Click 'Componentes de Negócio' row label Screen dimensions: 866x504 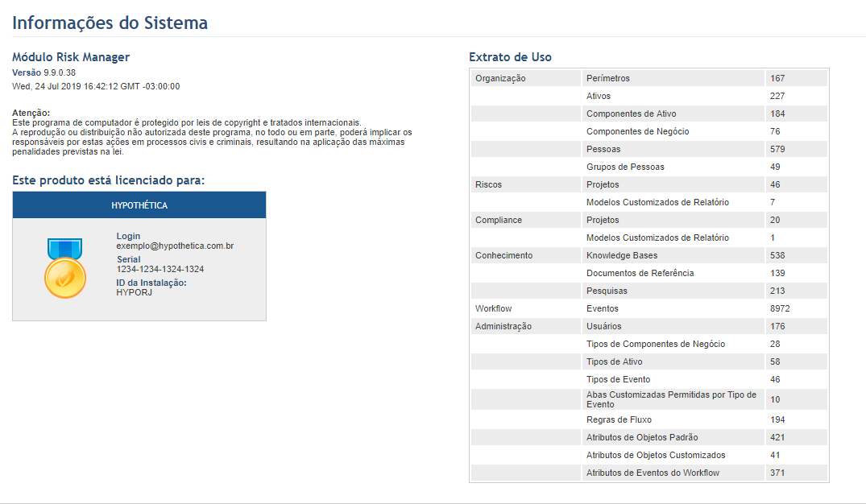coord(638,131)
